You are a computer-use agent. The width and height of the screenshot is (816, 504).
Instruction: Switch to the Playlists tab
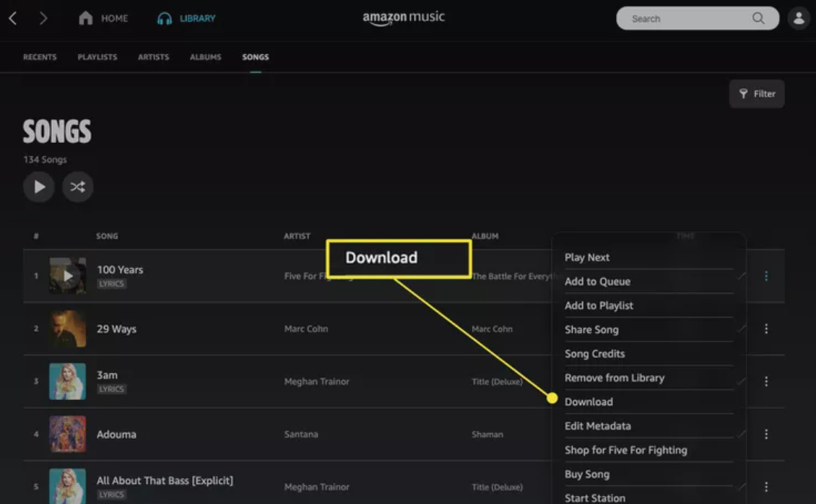[x=97, y=57]
